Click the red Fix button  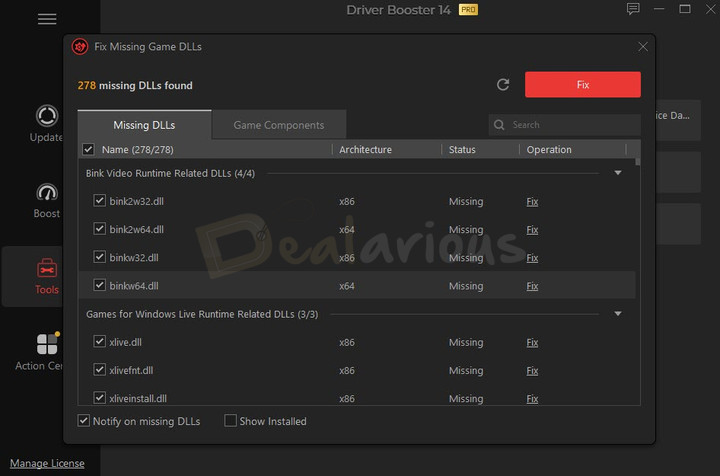[x=583, y=84]
